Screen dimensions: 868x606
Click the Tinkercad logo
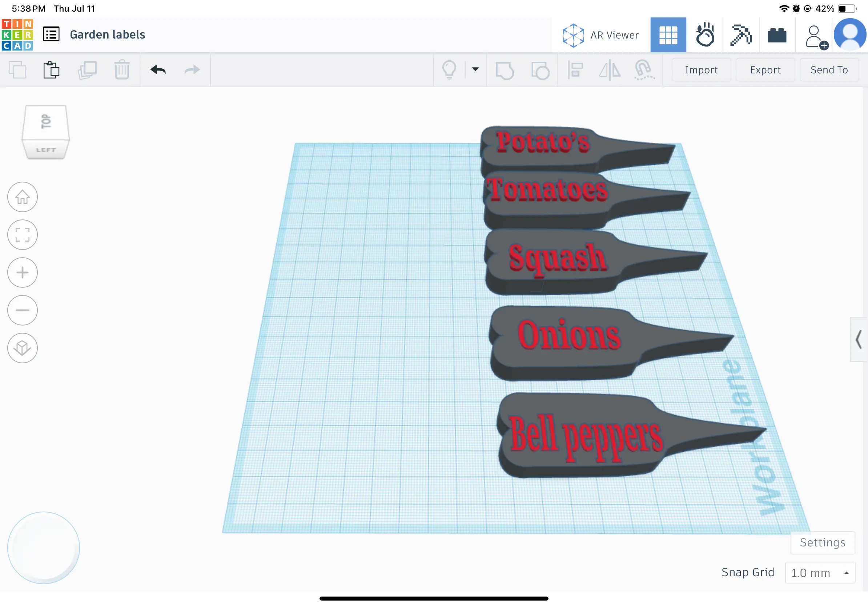point(17,35)
